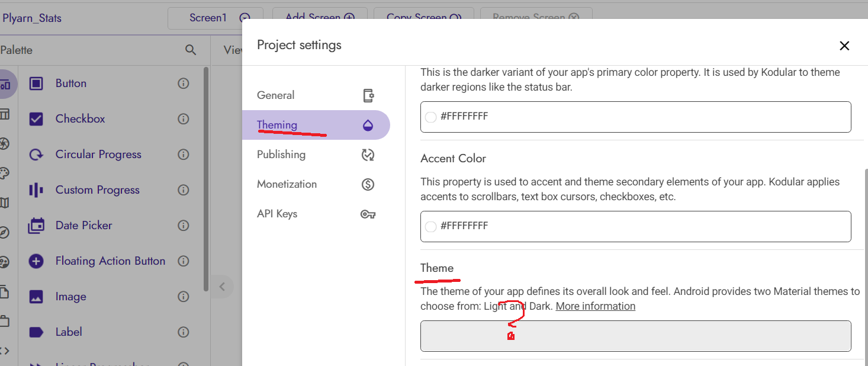The width and height of the screenshot is (868, 366).
Task: Click the palette list scrollbar
Action: point(205,178)
